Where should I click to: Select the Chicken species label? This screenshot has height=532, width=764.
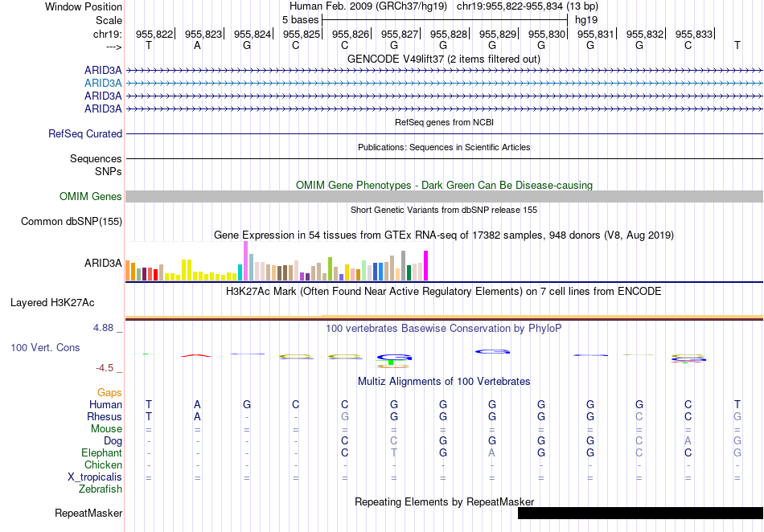click(x=103, y=464)
